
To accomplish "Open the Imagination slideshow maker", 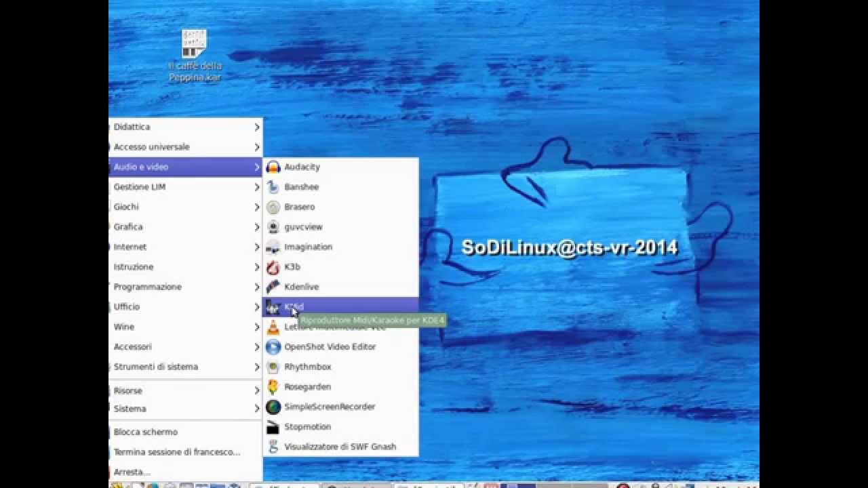I will [340, 247].
